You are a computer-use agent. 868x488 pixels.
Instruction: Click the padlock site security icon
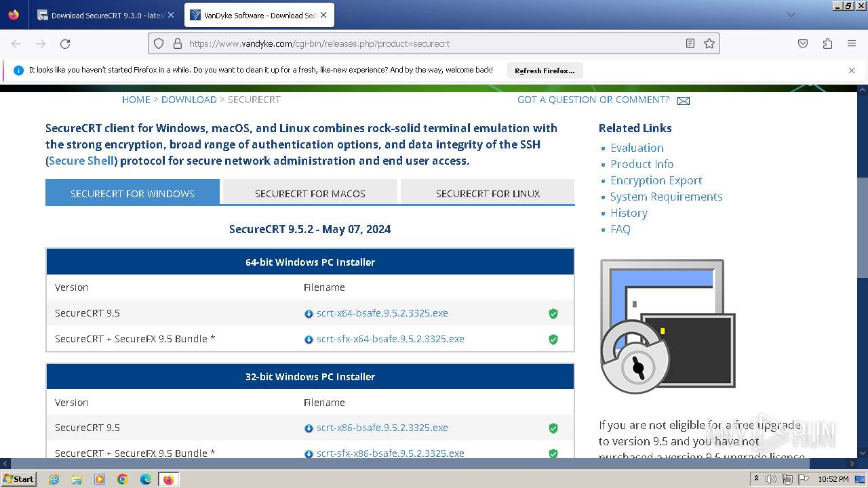tap(178, 43)
